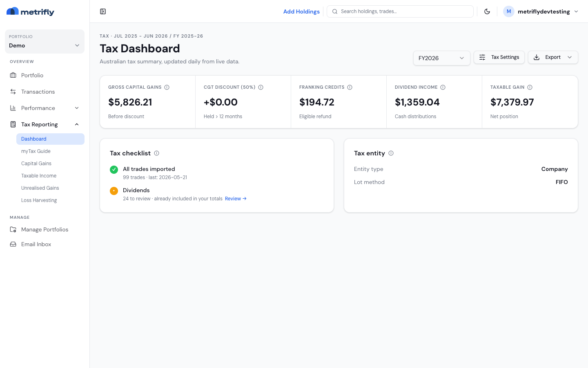Click the user avatar M icon
Image resolution: width=588 pixels, height=368 pixels.
[x=508, y=11]
